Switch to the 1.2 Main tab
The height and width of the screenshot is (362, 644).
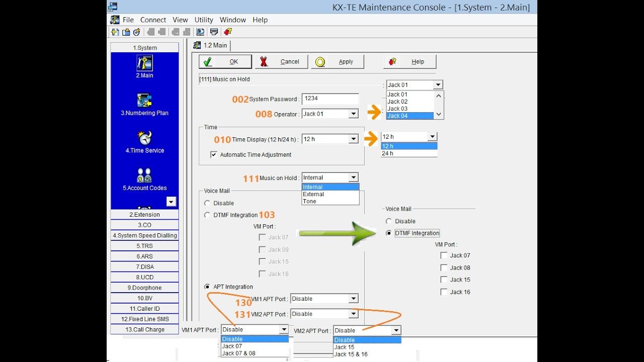tap(210, 45)
